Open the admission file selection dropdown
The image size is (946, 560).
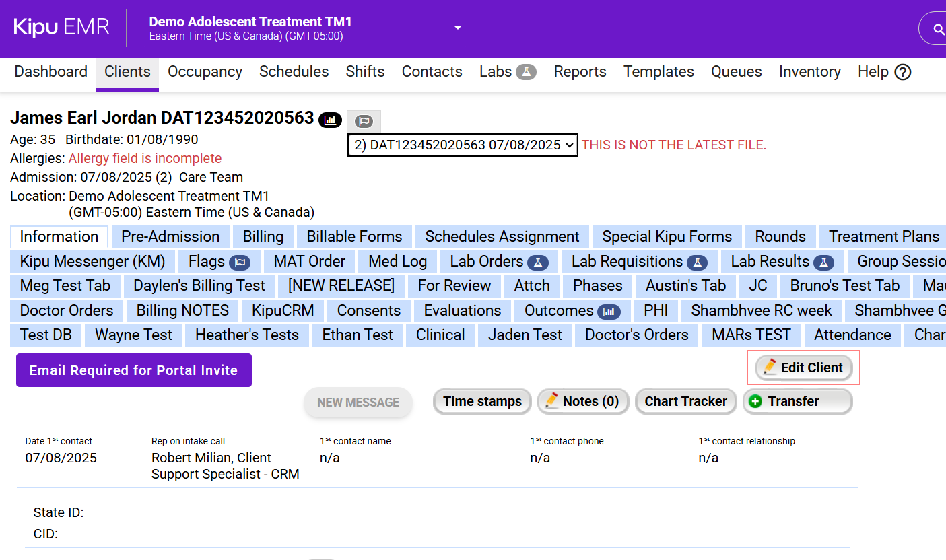tap(463, 145)
